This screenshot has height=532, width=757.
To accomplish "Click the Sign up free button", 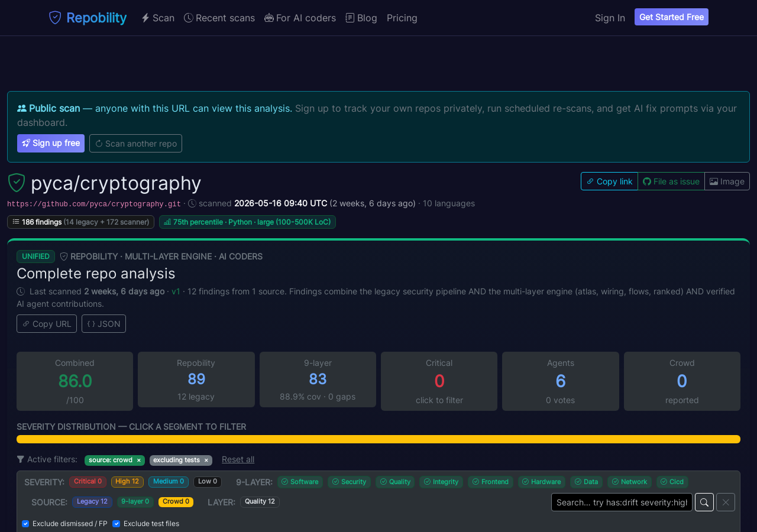I will coord(51,143).
